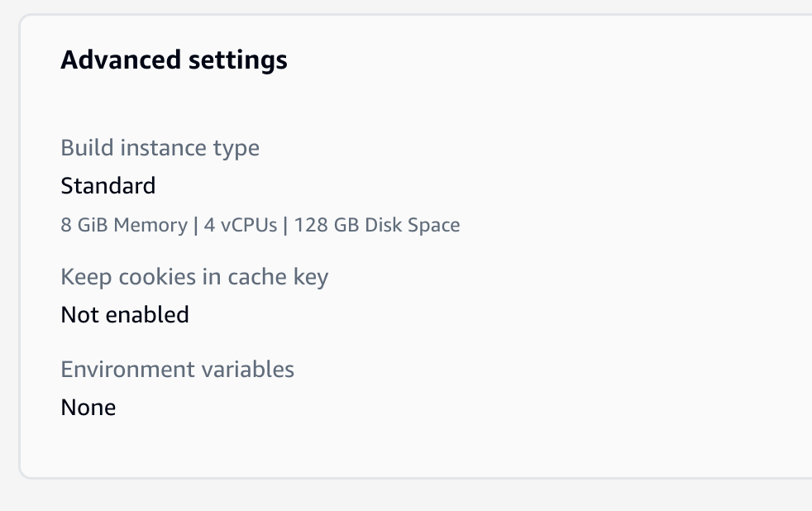Click the word Advanced in the heading

click(117, 60)
